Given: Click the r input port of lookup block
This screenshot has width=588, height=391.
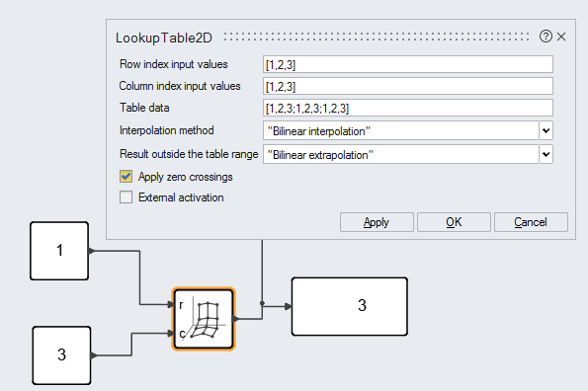Looking at the screenshot, I should click(172, 304).
